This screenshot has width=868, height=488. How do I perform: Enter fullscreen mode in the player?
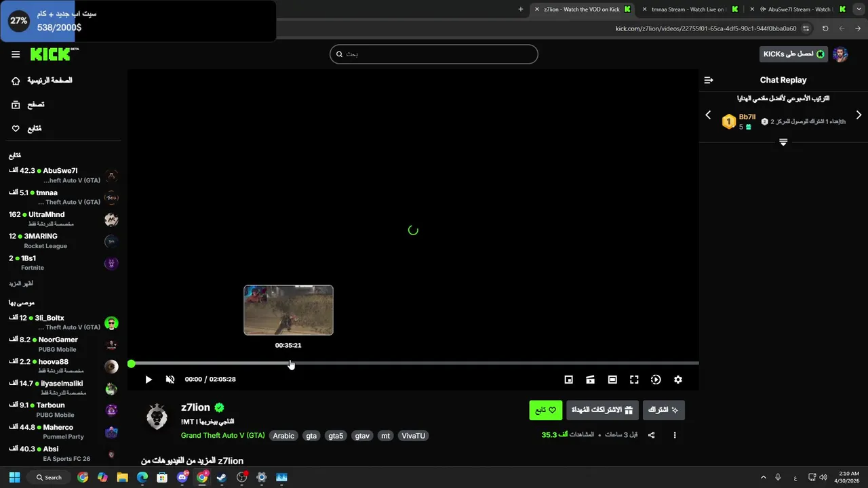[x=634, y=380]
